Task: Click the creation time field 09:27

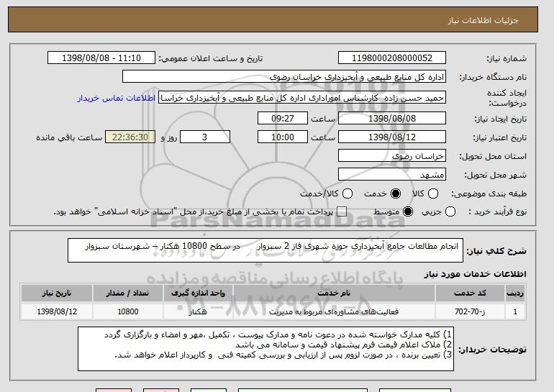Action: click(283, 118)
